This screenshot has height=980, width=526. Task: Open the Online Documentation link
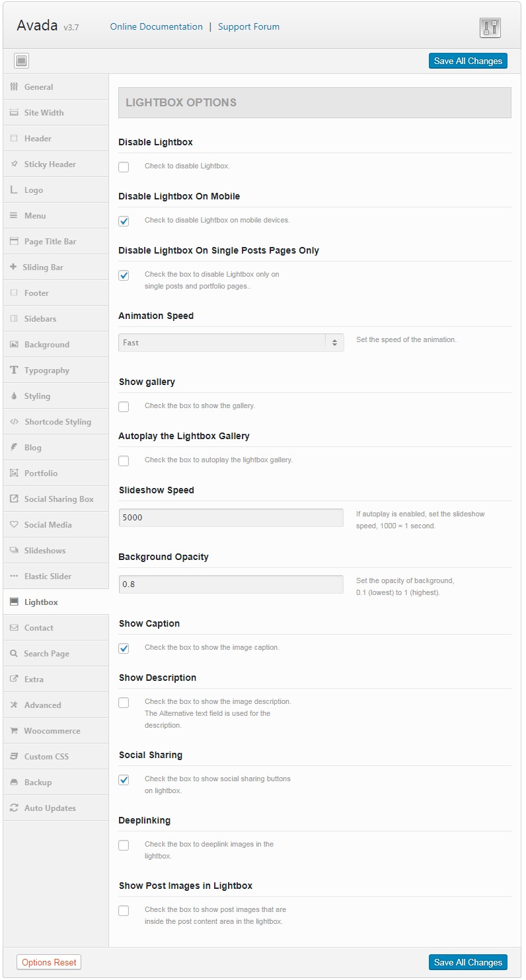(156, 27)
